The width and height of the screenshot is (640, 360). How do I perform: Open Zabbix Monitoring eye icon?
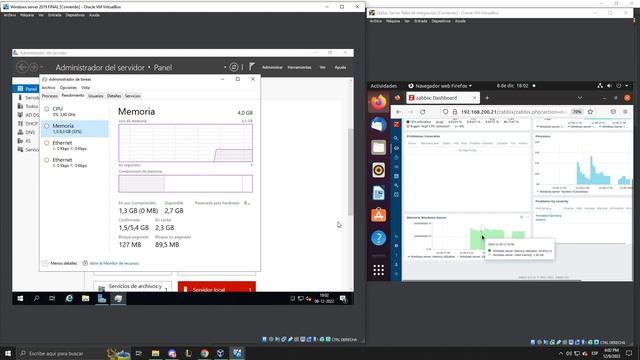tap(396, 148)
